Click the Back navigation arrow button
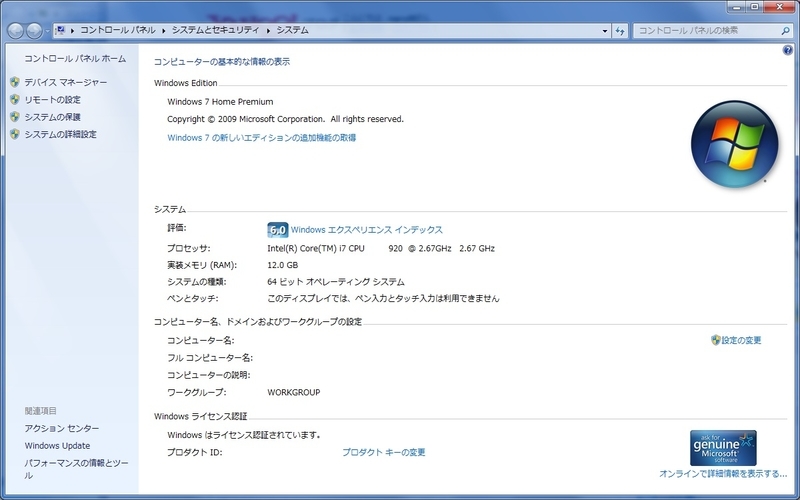The height and width of the screenshot is (500, 800). [16, 31]
